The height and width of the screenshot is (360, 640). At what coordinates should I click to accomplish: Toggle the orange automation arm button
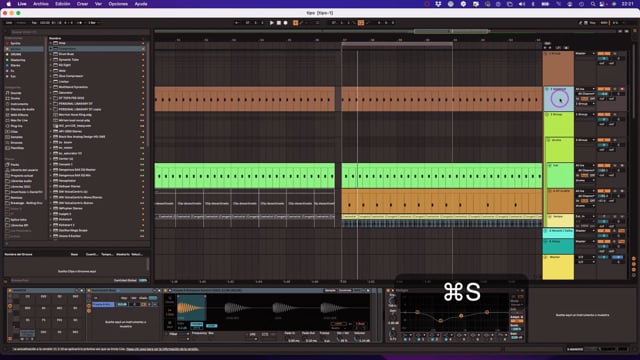(296, 23)
